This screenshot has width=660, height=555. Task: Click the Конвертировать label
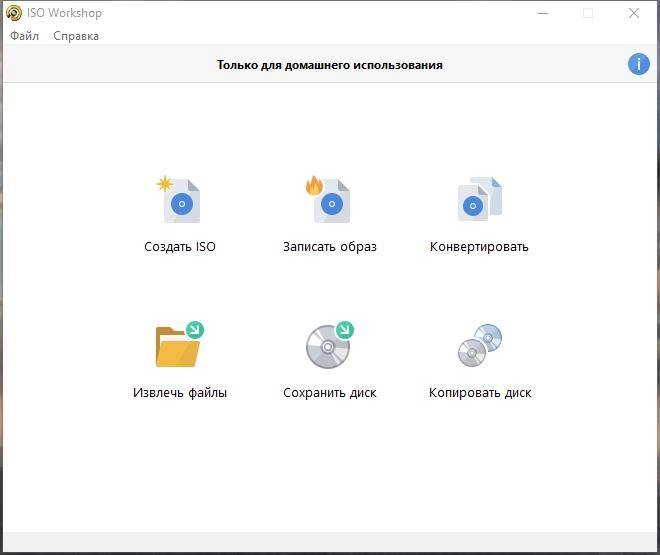coord(479,247)
